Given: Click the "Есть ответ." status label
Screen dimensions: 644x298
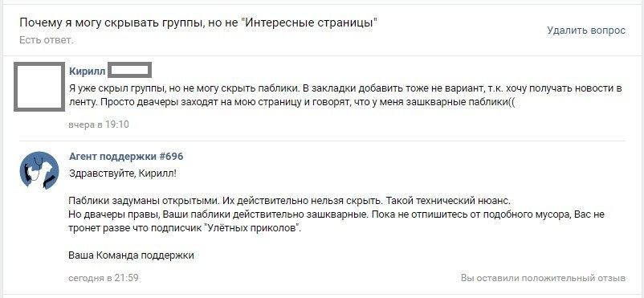Looking at the screenshot, I should pyautogui.click(x=47, y=40).
